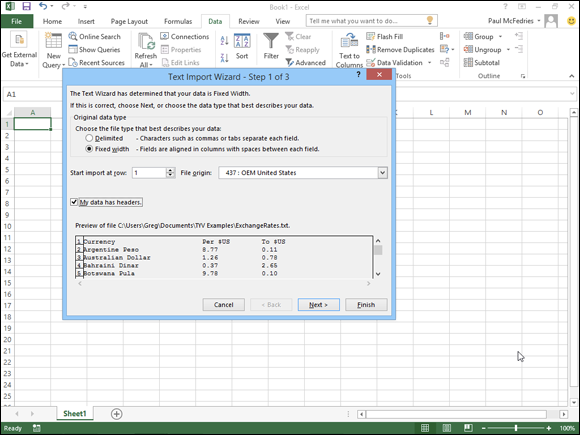Click Advanced filter
Screen dimensions: 580x435
(x=306, y=63)
